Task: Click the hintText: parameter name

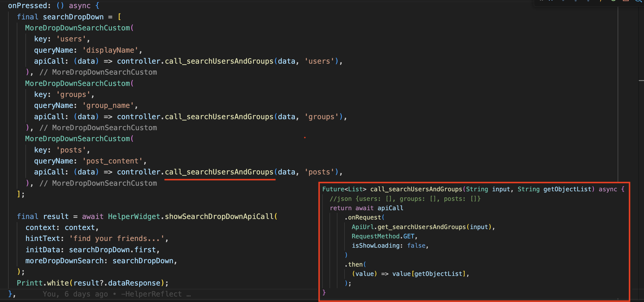Action: [x=45, y=238]
